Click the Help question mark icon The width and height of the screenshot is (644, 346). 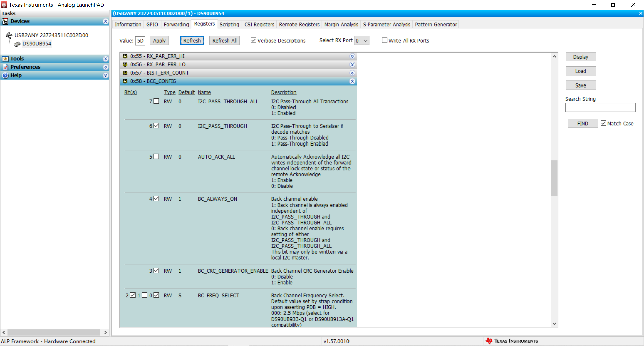[5, 75]
